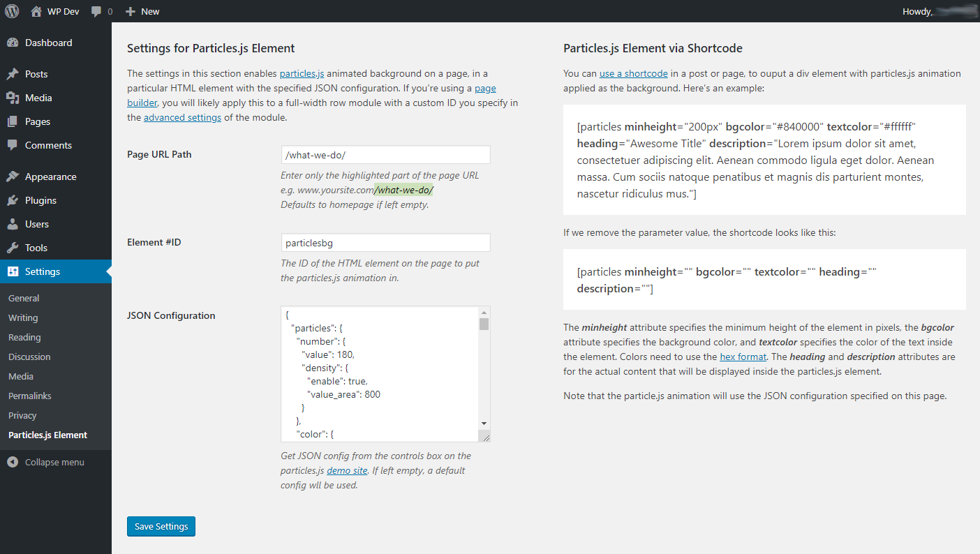
Task: Click the Users person icon
Action: pyautogui.click(x=13, y=224)
